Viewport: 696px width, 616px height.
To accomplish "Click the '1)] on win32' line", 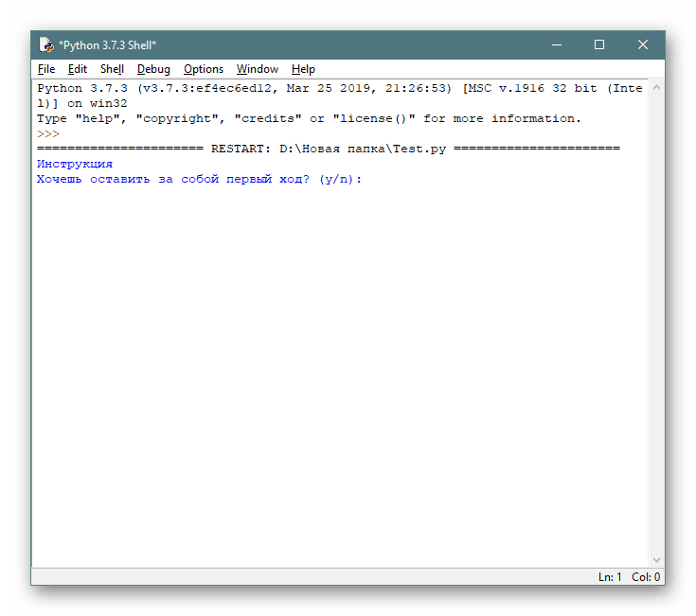I will (x=82, y=103).
